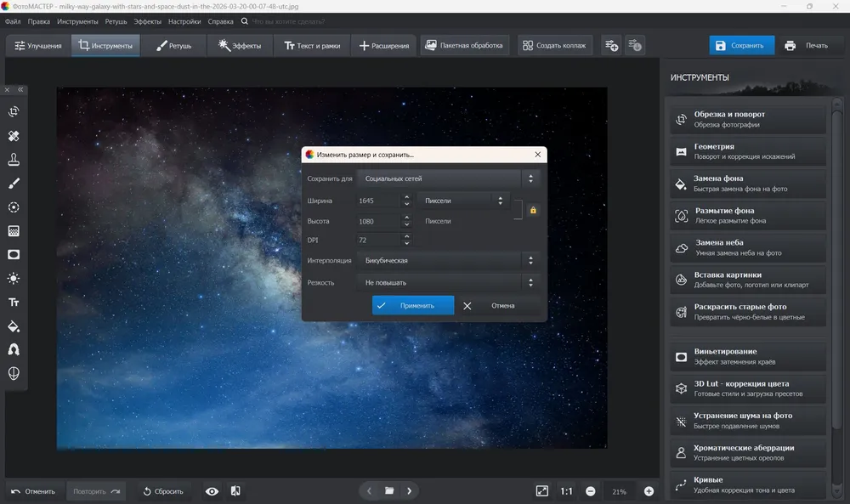Open the Сохранить для dropdown
This screenshot has height=504, width=850.
tap(448, 178)
